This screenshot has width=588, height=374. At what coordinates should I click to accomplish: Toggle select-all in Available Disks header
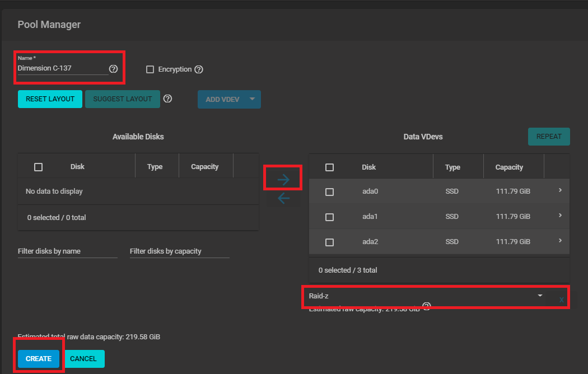click(38, 167)
